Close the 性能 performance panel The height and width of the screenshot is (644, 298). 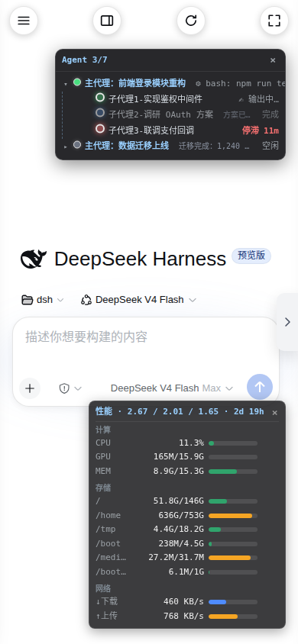coord(274,413)
